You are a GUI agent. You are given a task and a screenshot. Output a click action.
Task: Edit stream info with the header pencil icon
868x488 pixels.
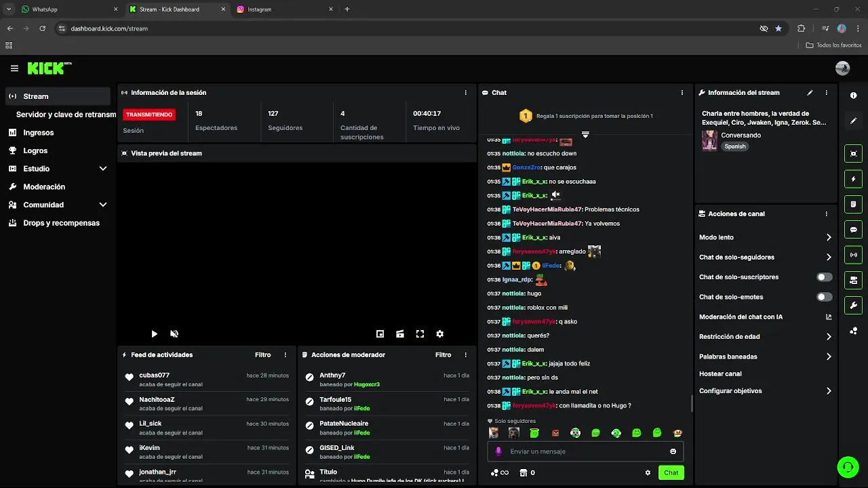tap(810, 93)
